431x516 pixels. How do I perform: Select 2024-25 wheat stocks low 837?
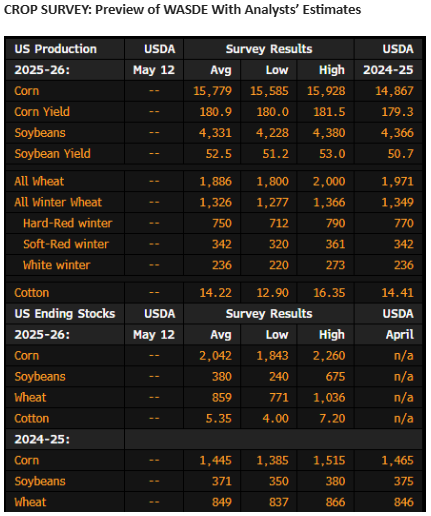tap(279, 502)
